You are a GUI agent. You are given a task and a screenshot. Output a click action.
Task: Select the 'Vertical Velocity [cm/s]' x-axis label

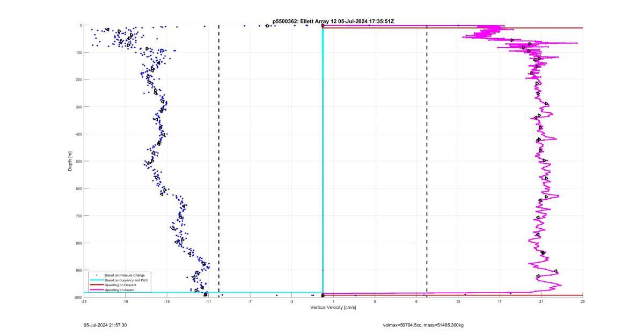(x=333, y=307)
